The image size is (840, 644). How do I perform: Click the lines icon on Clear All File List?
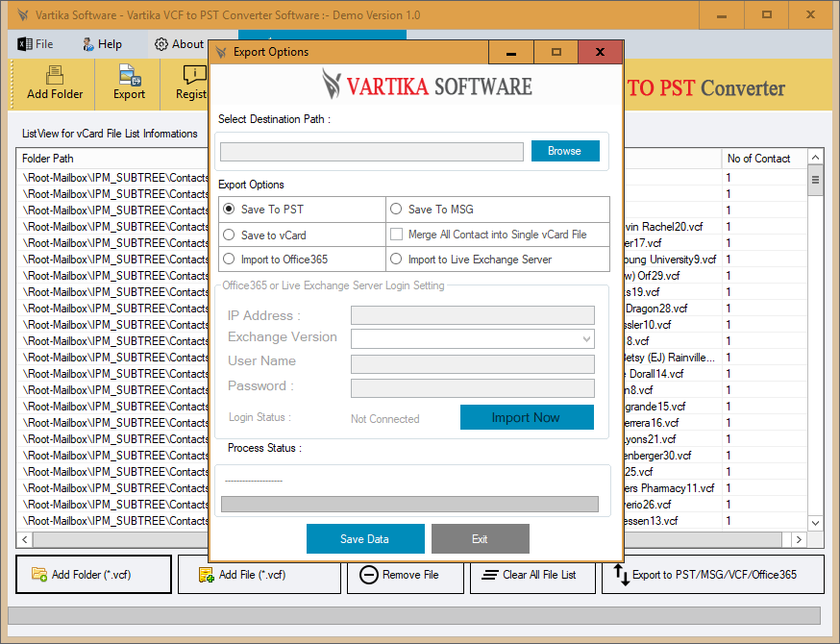point(489,575)
